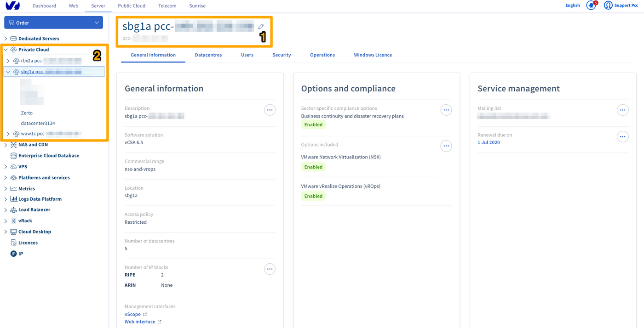This screenshot has height=328, width=644.
Task: Open ellipsis menu for Sector-specific compliance options
Action: [446, 110]
